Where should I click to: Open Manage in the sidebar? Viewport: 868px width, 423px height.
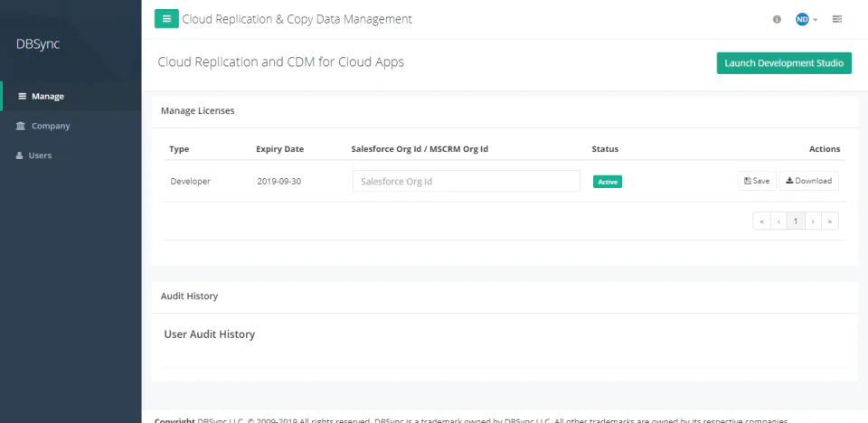coord(71,96)
